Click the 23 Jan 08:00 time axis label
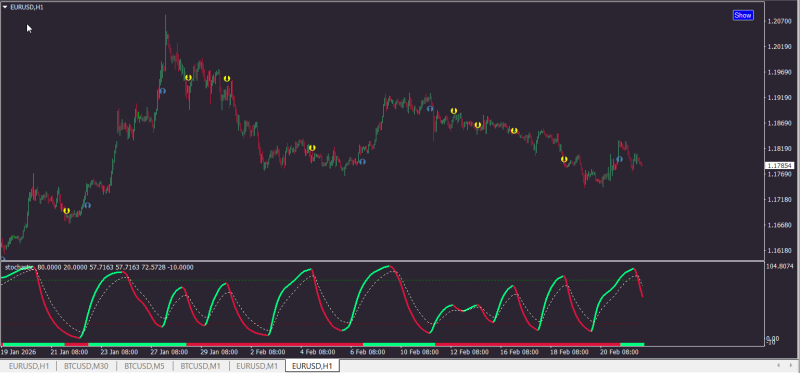Image resolution: width=800 pixels, height=373 pixels. [x=119, y=352]
